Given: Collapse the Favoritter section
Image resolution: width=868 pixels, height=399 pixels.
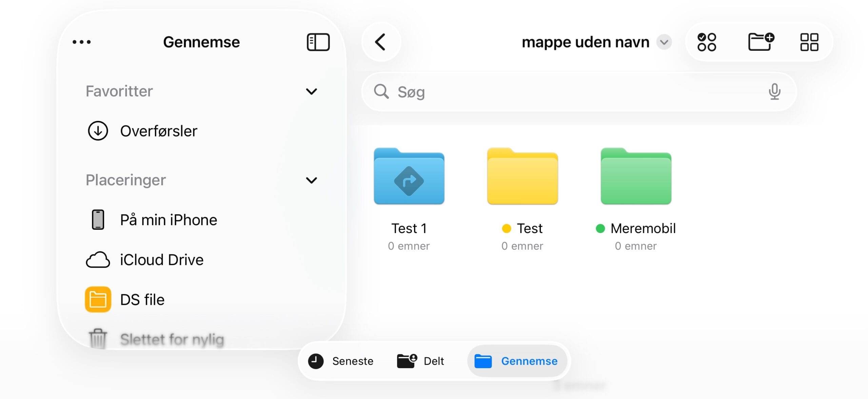Looking at the screenshot, I should tap(311, 91).
